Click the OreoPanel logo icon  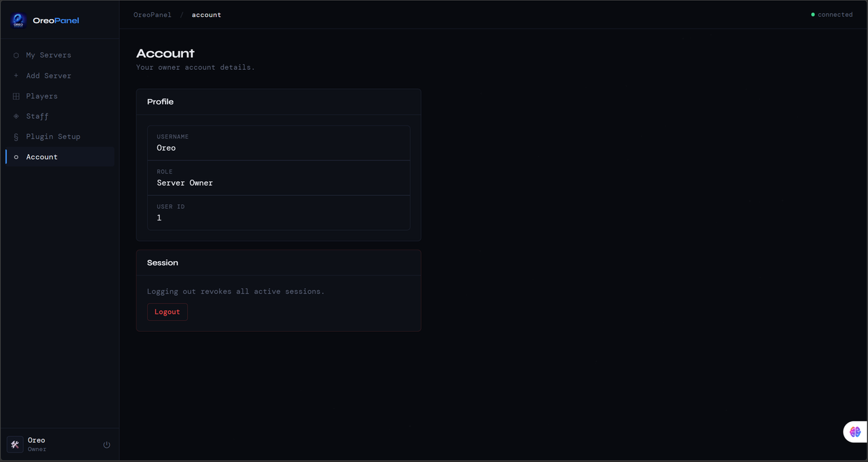(18, 20)
